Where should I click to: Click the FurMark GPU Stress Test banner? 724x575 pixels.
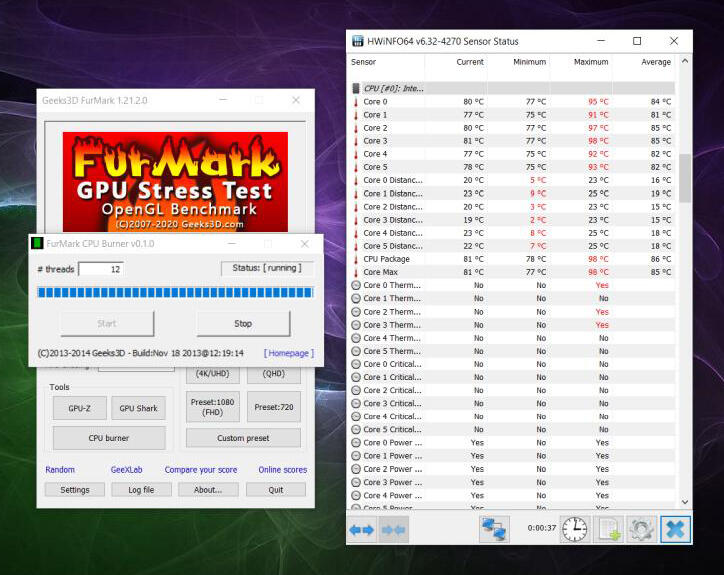175,182
